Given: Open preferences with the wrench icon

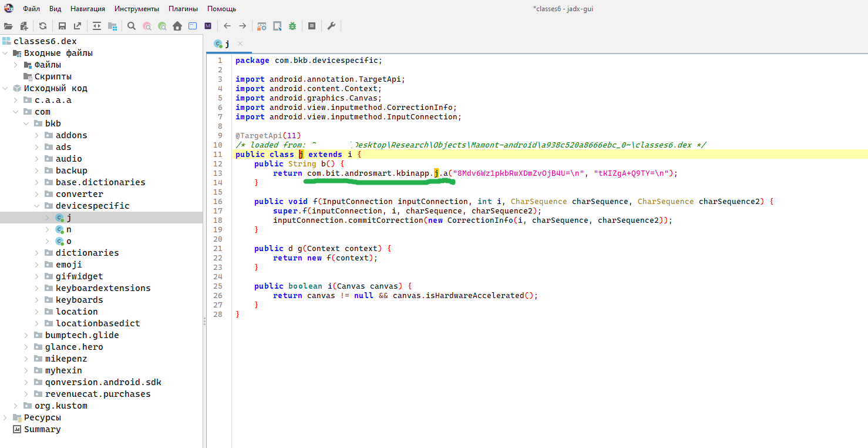Looking at the screenshot, I should point(331,26).
